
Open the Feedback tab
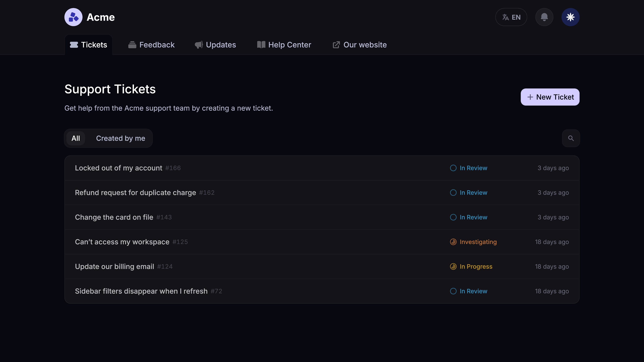(x=151, y=45)
